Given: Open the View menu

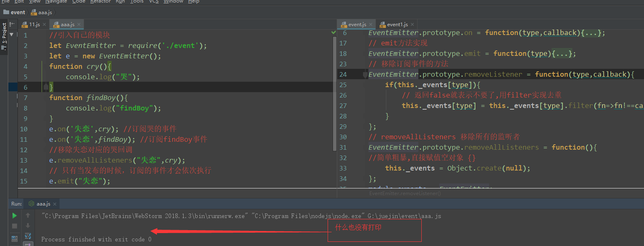Looking at the screenshot, I should point(35,2).
